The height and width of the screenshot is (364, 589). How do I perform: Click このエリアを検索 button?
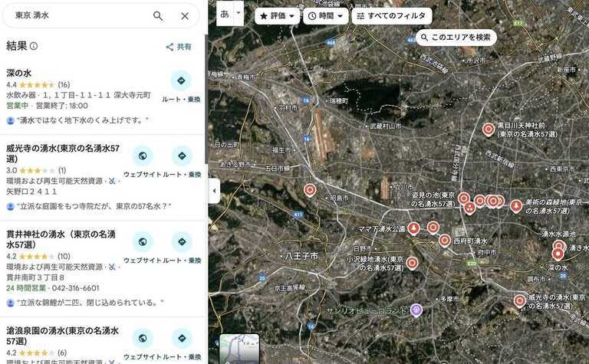pyautogui.click(x=456, y=38)
